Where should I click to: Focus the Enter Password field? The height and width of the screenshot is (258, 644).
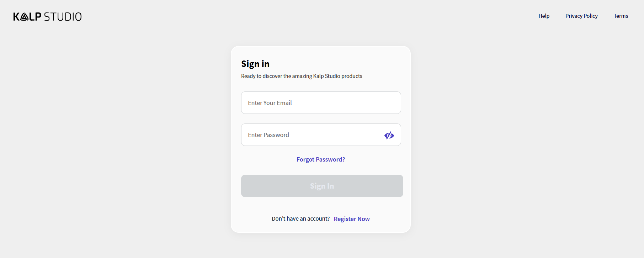coord(309,135)
